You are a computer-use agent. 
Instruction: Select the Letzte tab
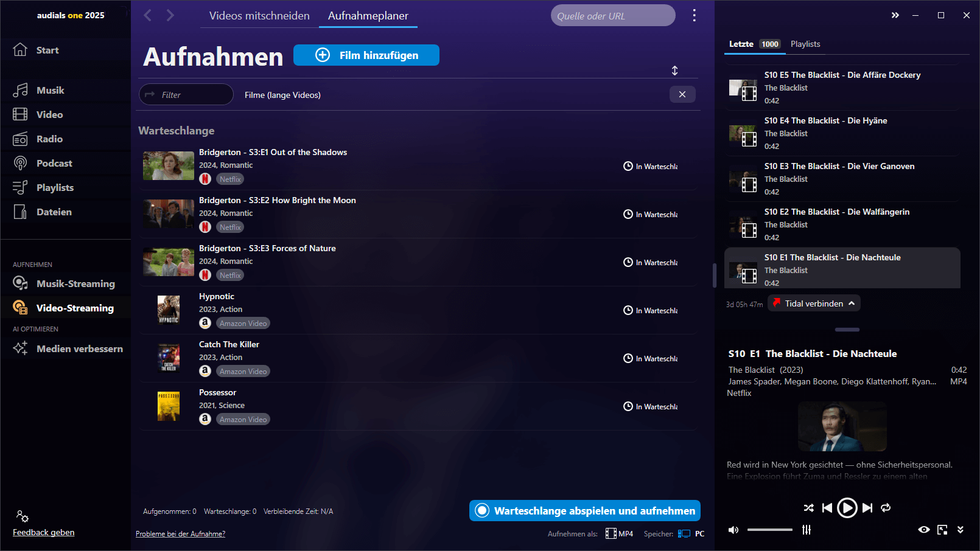tap(754, 44)
